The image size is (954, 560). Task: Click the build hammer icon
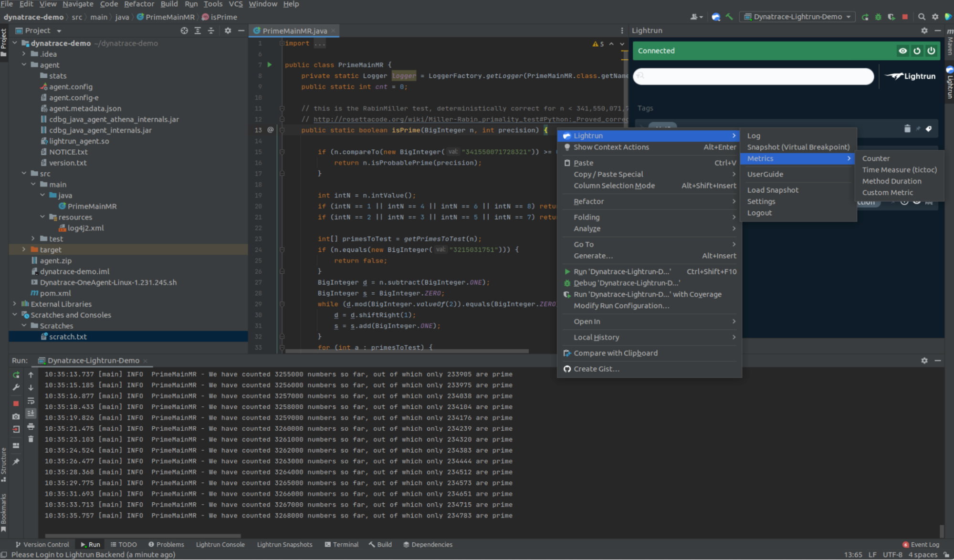729,17
